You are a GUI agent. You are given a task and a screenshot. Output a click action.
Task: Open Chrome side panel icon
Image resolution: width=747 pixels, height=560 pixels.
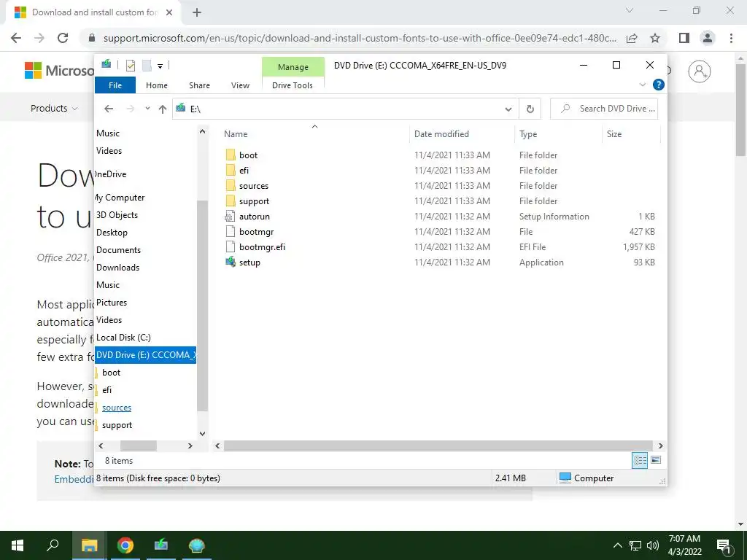[684, 38]
